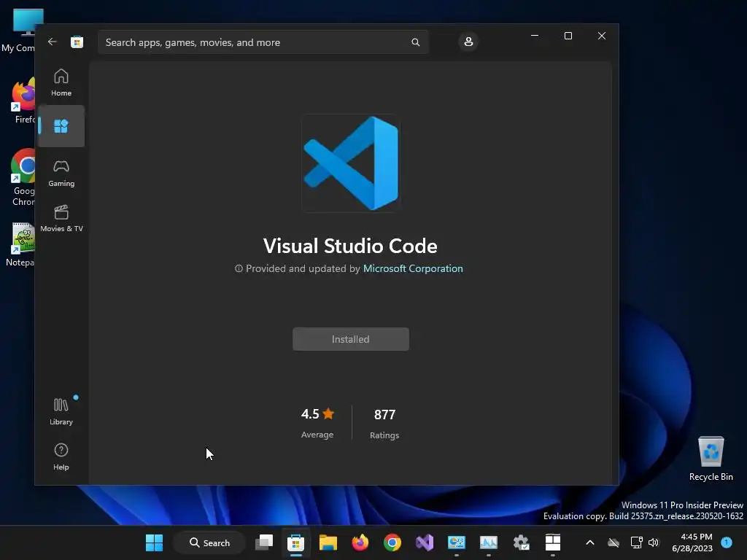Select the My Computer desktop icon
Screen dimensions: 747x560
pyautogui.click(x=19, y=30)
